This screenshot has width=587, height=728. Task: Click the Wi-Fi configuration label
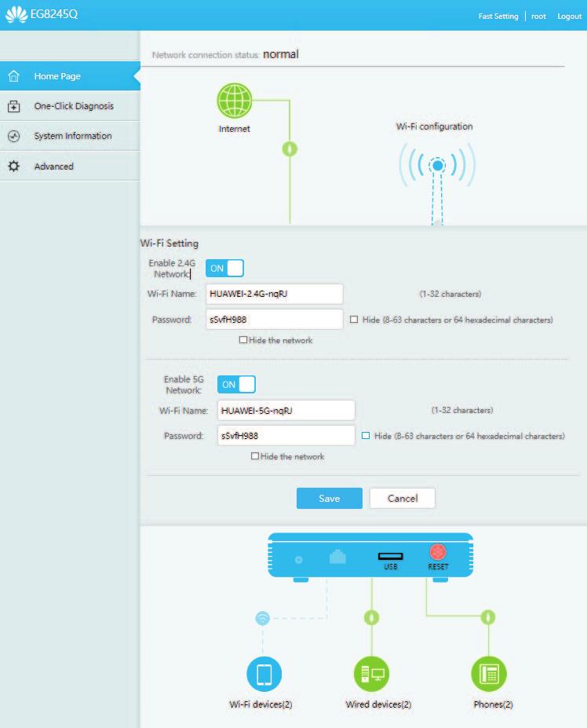pyautogui.click(x=434, y=126)
